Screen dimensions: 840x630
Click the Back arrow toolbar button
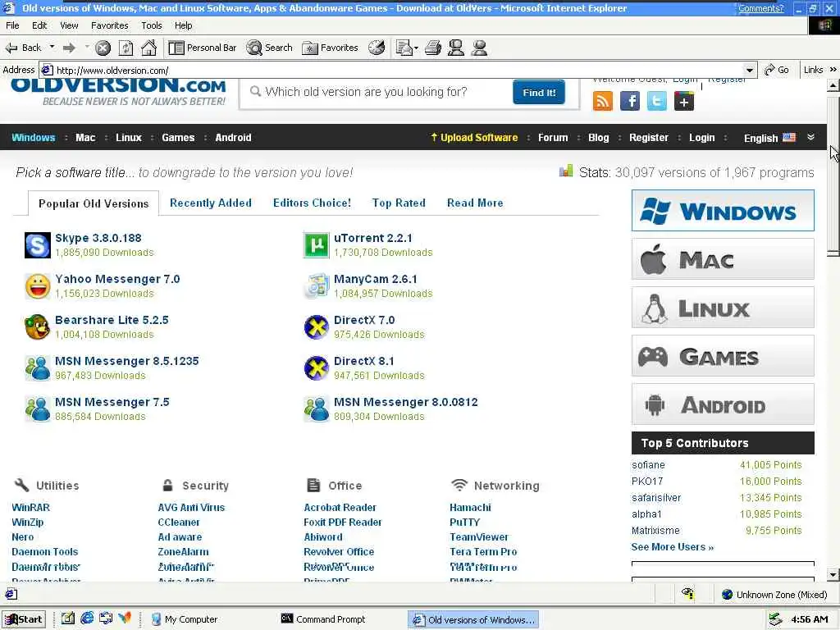(23, 48)
